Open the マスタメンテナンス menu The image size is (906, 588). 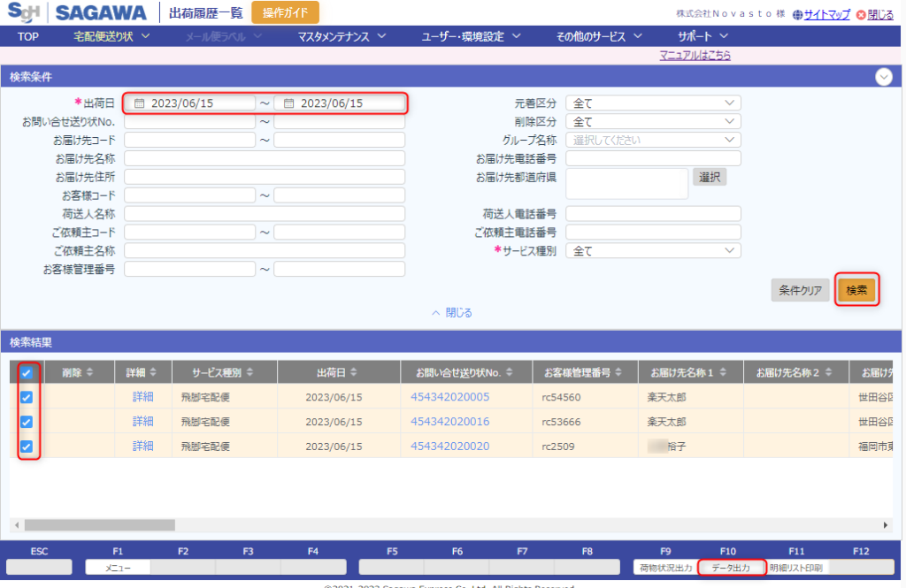(x=342, y=36)
